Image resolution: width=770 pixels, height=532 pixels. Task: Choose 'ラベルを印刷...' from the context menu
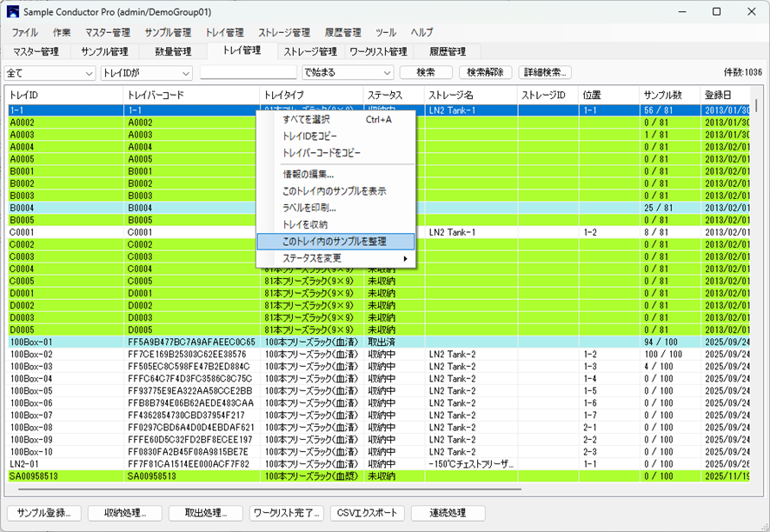click(309, 208)
